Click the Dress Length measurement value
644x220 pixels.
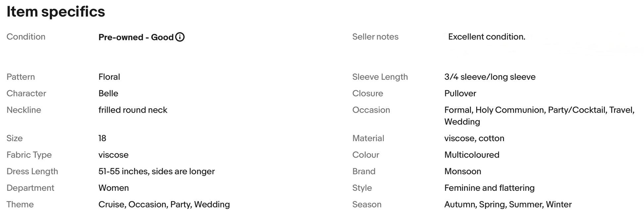point(157,171)
